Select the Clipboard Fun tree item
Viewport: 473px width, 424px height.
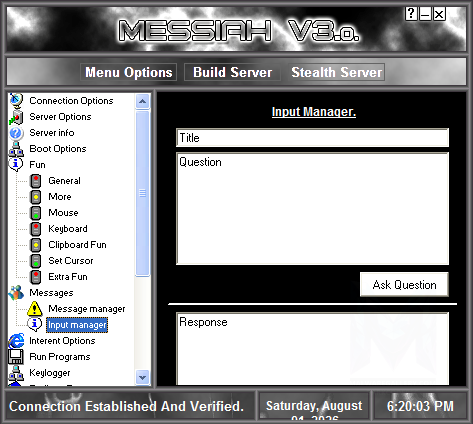pos(77,245)
